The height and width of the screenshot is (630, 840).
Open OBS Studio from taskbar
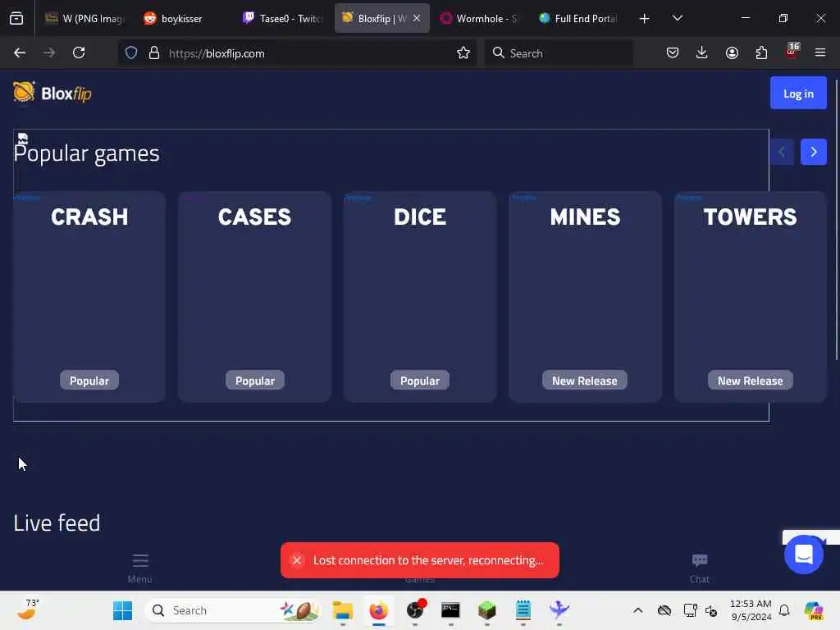[415, 610]
